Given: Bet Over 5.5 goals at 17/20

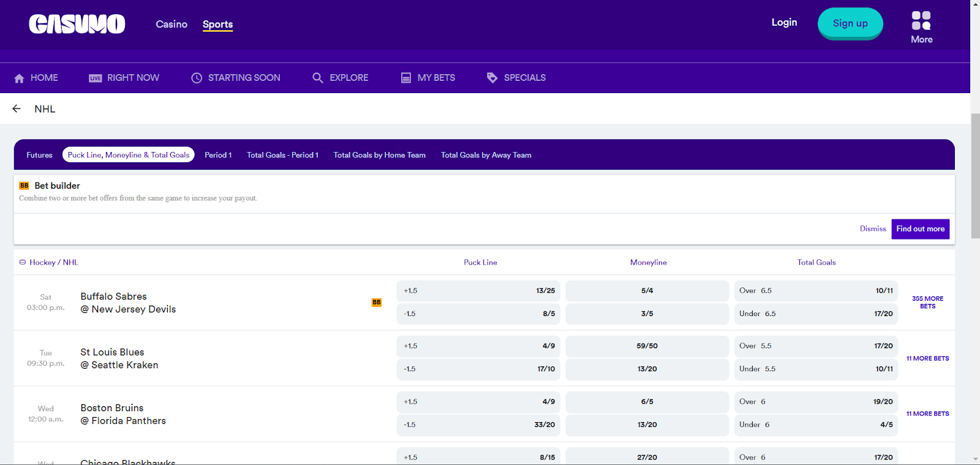Looking at the screenshot, I should coord(816,346).
